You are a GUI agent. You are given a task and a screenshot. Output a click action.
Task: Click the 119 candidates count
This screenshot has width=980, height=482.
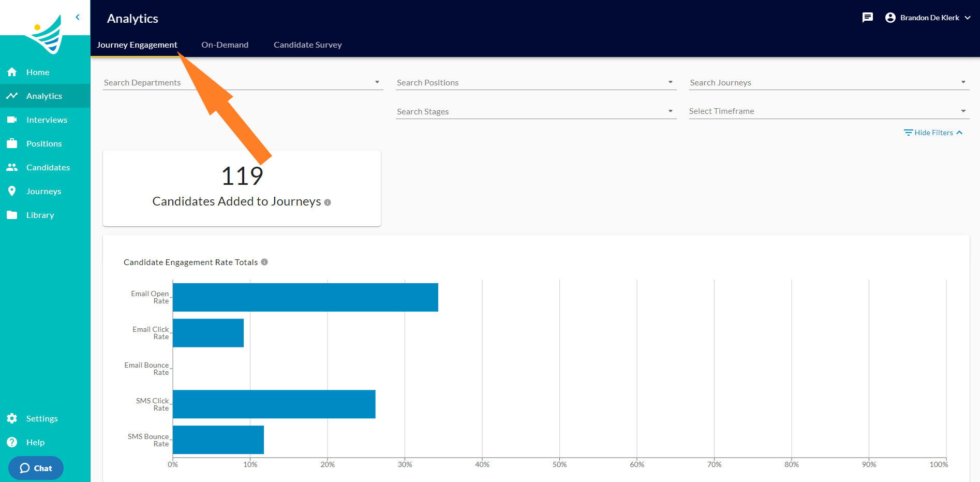click(x=242, y=176)
